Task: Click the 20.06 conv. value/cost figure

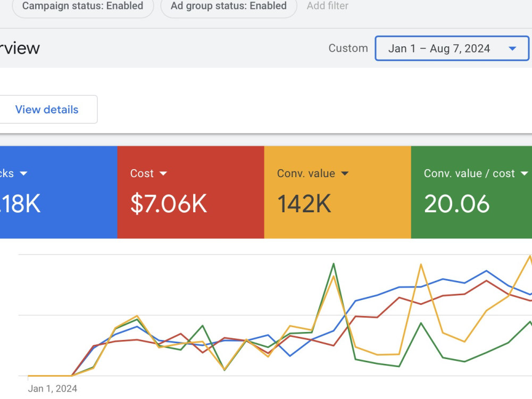Action: tap(456, 204)
